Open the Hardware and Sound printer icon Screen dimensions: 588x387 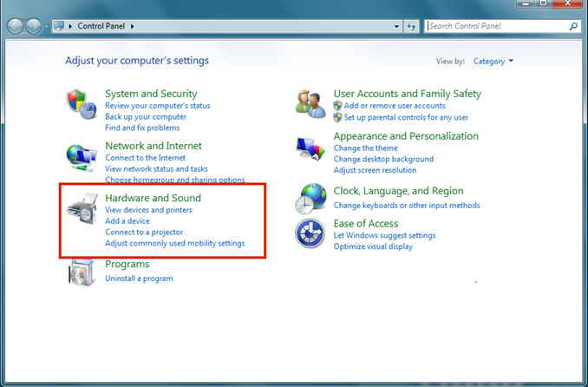pos(82,208)
